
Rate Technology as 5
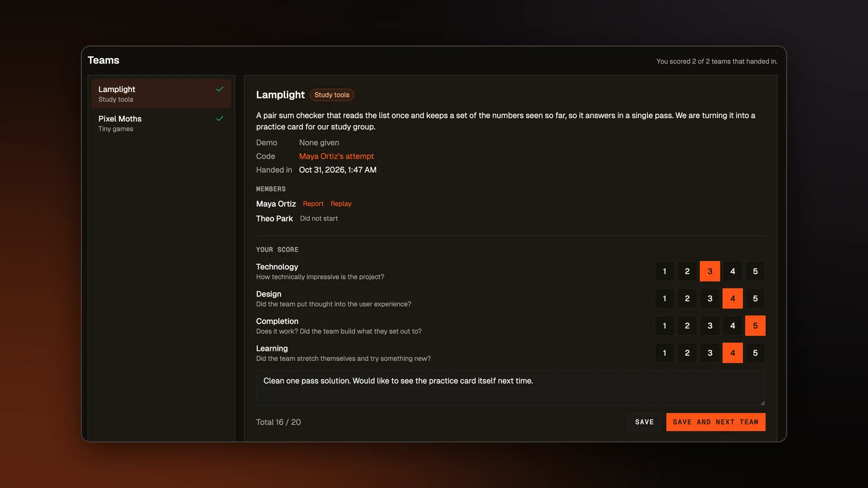(755, 271)
